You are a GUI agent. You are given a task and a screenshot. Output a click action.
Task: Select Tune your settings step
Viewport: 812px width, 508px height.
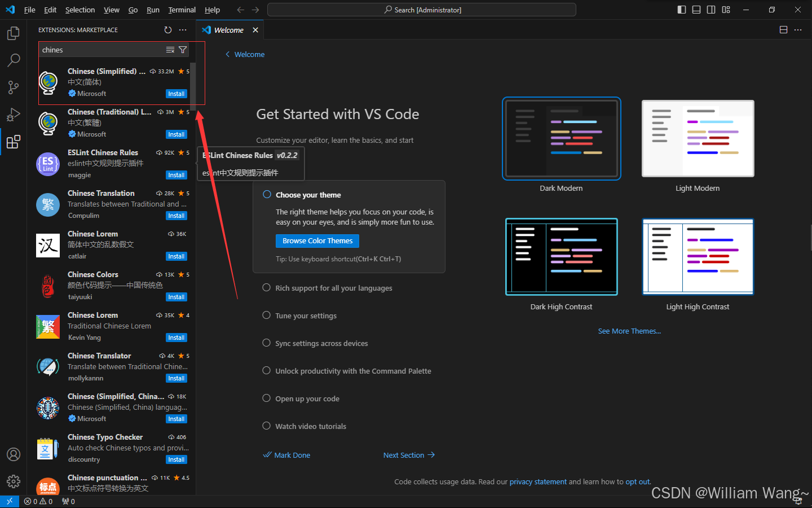pyautogui.click(x=299, y=316)
